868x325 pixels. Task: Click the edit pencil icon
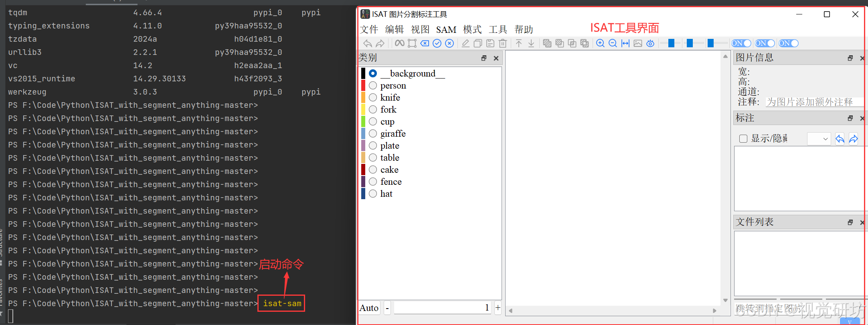click(x=465, y=43)
